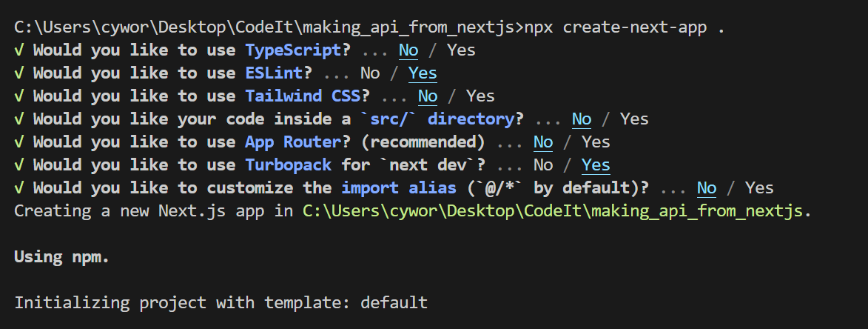Click the 'Yes' option on the TypeScript line

click(x=461, y=50)
